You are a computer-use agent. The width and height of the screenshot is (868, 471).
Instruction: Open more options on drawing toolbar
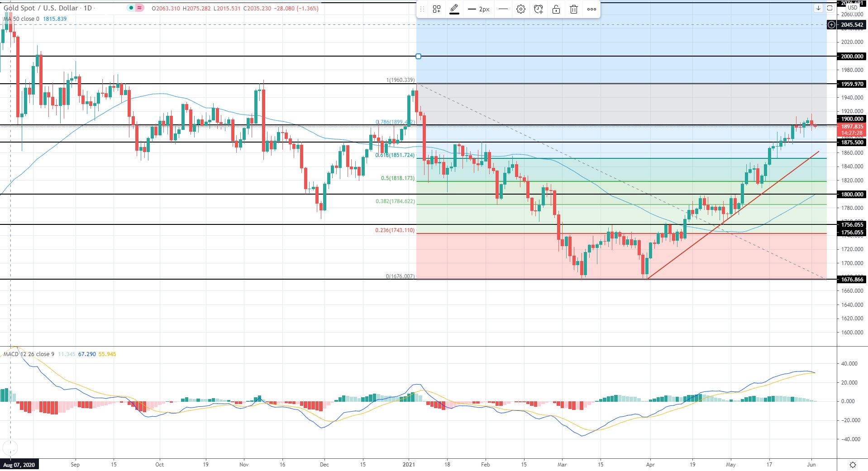(x=591, y=9)
